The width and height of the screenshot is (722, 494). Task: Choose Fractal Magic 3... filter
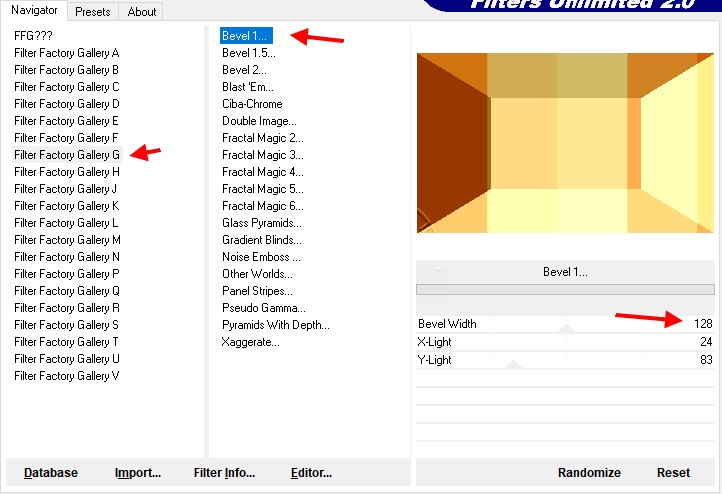[262, 155]
